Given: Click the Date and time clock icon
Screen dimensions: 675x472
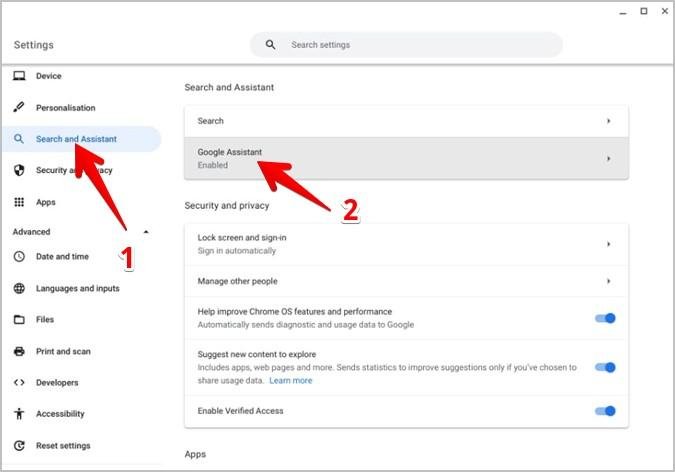Looking at the screenshot, I should tap(19, 257).
